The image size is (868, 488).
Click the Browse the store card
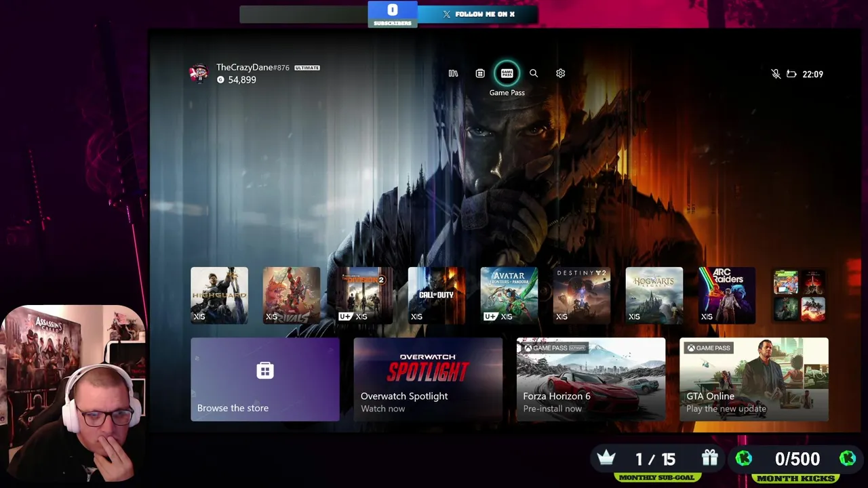coord(265,380)
